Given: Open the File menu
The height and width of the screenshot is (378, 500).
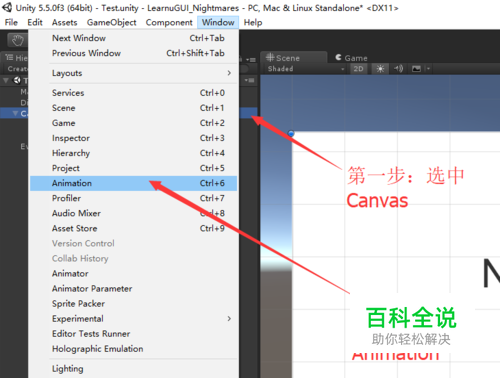Looking at the screenshot, I should [11, 22].
